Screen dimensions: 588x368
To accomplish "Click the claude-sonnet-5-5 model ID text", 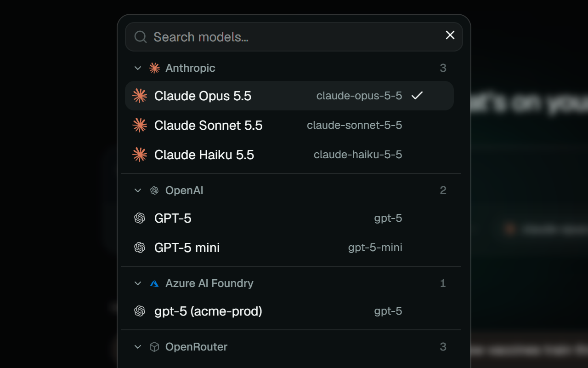I will click(x=355, y=125).
